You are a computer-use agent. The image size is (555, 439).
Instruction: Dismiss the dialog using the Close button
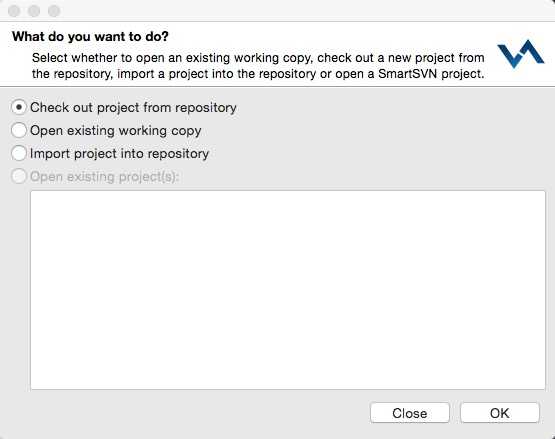coord(410,413)
